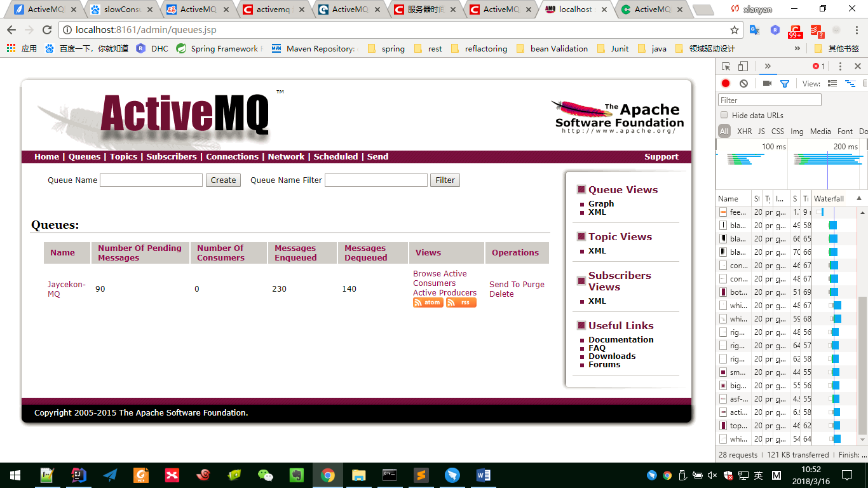Viewport: 868px width, 488px height.
Task: Click the network timeline overview at 200 ms
Action: point(845,147)
